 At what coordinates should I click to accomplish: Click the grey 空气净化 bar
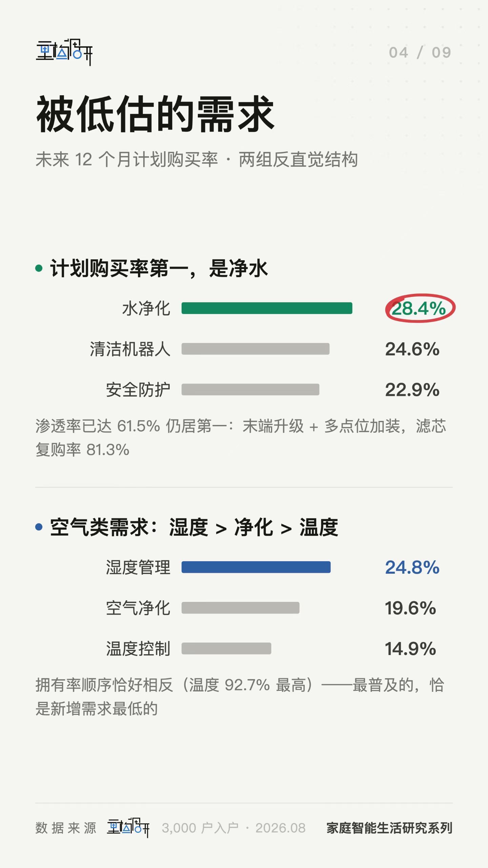point(241,608)
